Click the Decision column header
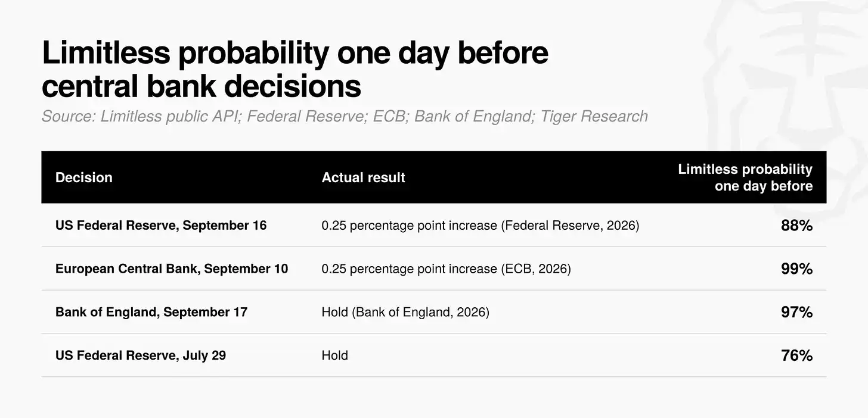Image resolution: width=868 pixels, height=418 pixels. (x=83, y=177)
